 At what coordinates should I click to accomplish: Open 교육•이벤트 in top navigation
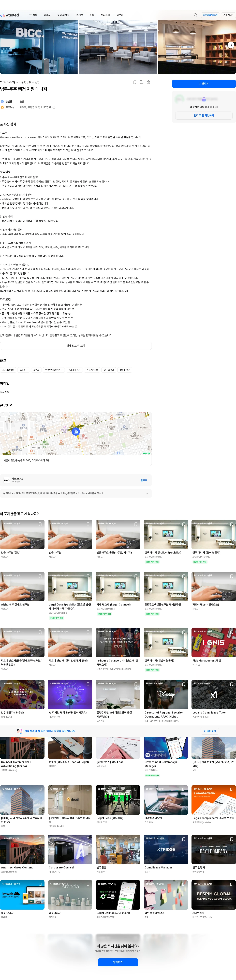pyautogui.click(x=63, y=15)
